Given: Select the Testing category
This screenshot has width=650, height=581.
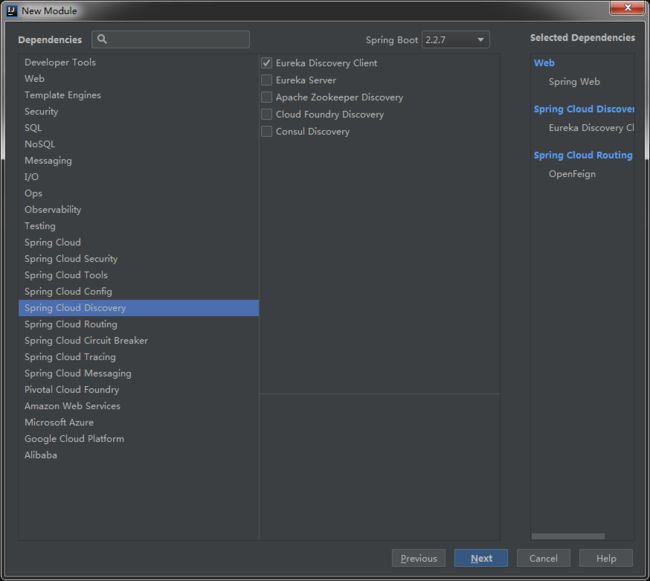Looking at the screenshot, I should [138, 226].
